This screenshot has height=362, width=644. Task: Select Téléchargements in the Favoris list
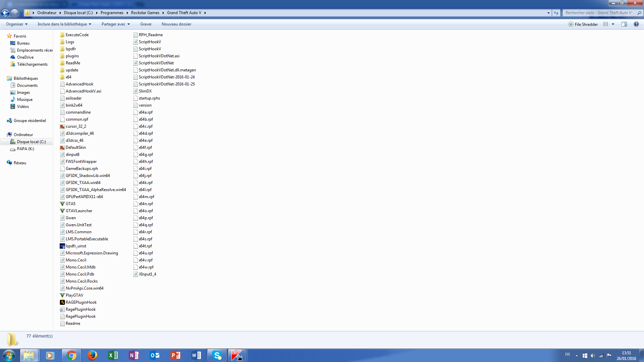tap(32, 64)
